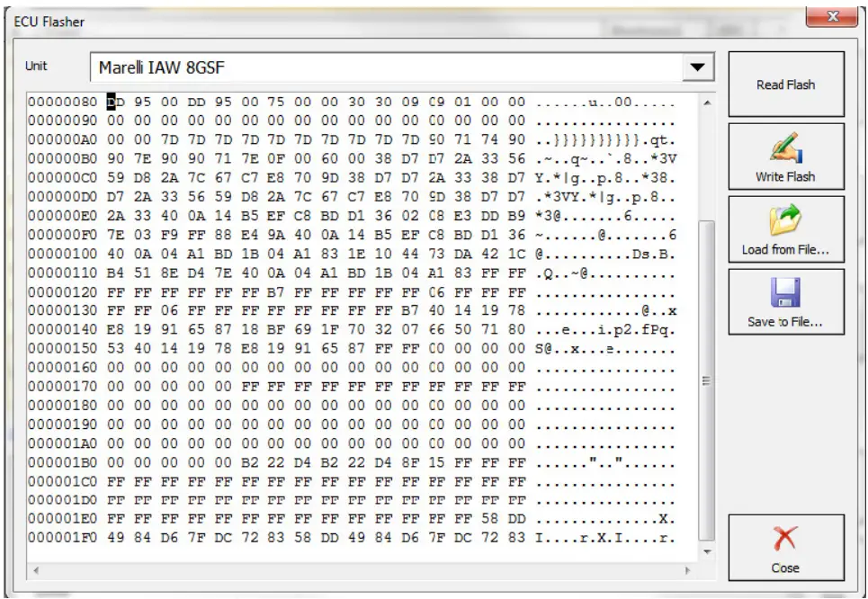Click the red X Close icon

785,540
